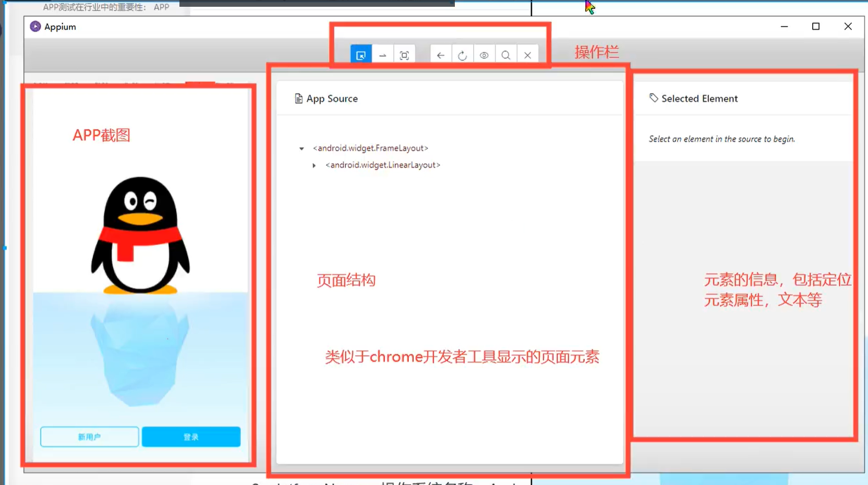
Task: Click the App Source document icon
Action: point(298,99)
